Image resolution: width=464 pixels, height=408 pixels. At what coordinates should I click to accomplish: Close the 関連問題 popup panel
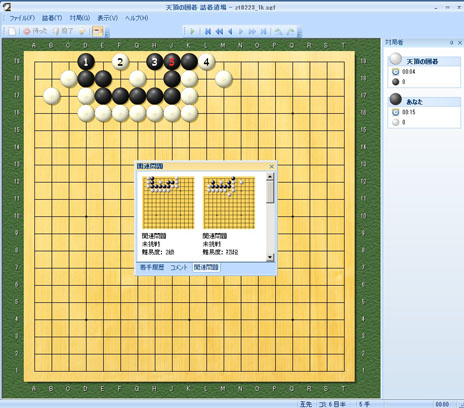(272, 166)
